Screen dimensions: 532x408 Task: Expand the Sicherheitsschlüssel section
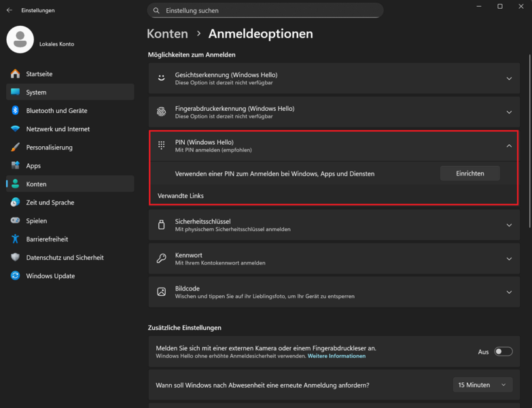pos(509,225)
